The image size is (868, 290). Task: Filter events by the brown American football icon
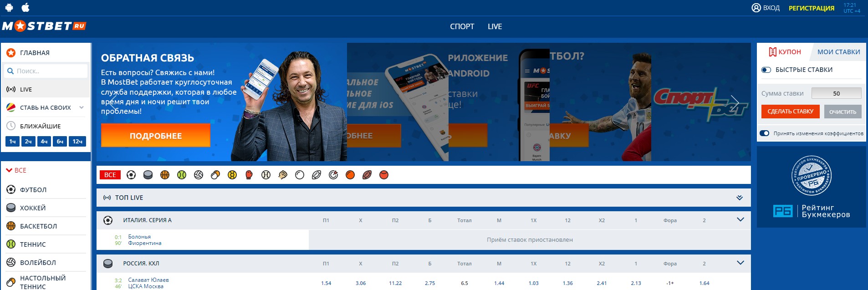(x=367, y=175)
